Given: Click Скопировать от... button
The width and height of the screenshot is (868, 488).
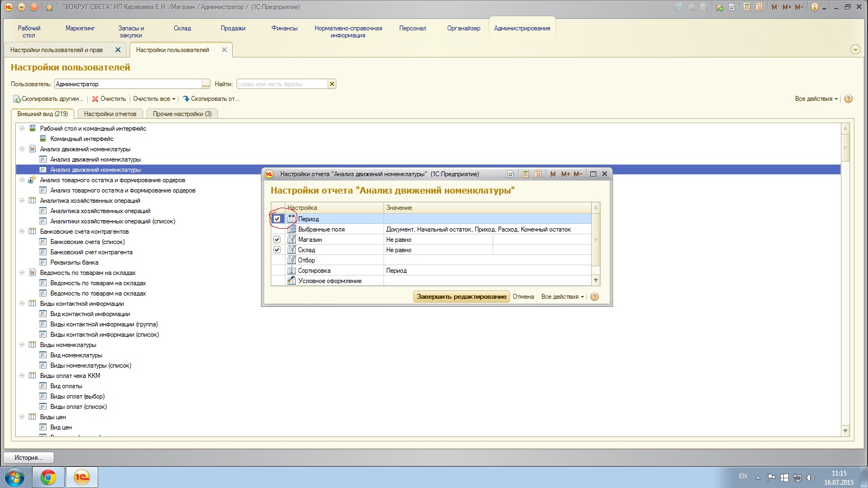Looking at the screenshot, I should tap(211, 99).
